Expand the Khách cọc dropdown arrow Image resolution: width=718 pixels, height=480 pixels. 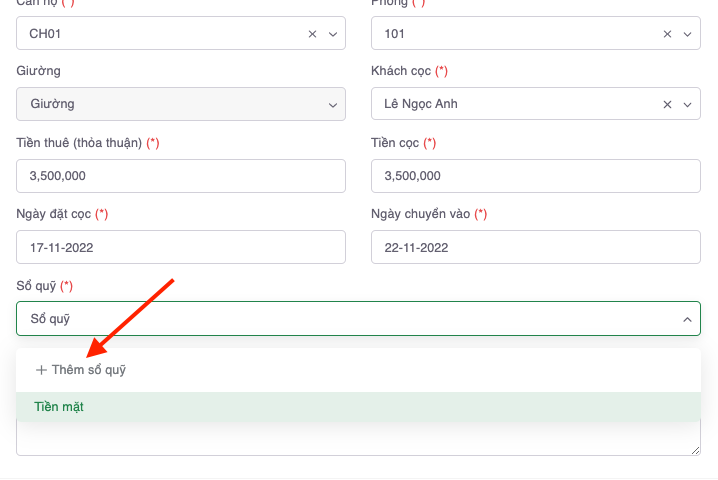[687, 104]
